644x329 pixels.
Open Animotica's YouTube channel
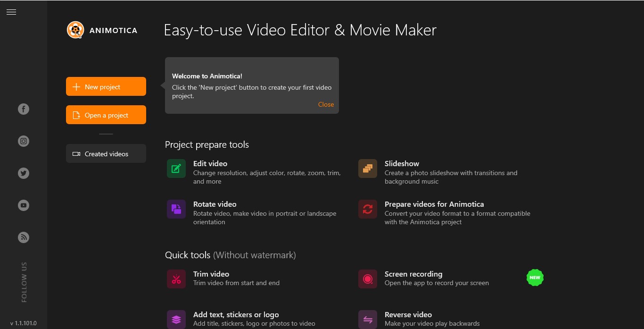pyautogui.click(x=23, y=205)
